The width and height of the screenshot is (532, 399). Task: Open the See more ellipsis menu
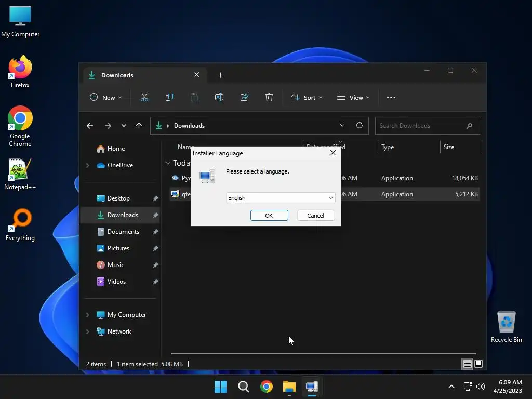pyautogui.click(x=391, y=97)
